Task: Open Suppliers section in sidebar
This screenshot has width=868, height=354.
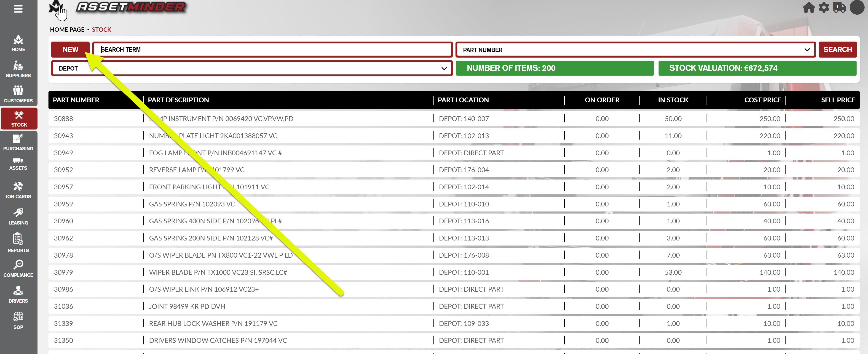Action: tap(18, 69)
